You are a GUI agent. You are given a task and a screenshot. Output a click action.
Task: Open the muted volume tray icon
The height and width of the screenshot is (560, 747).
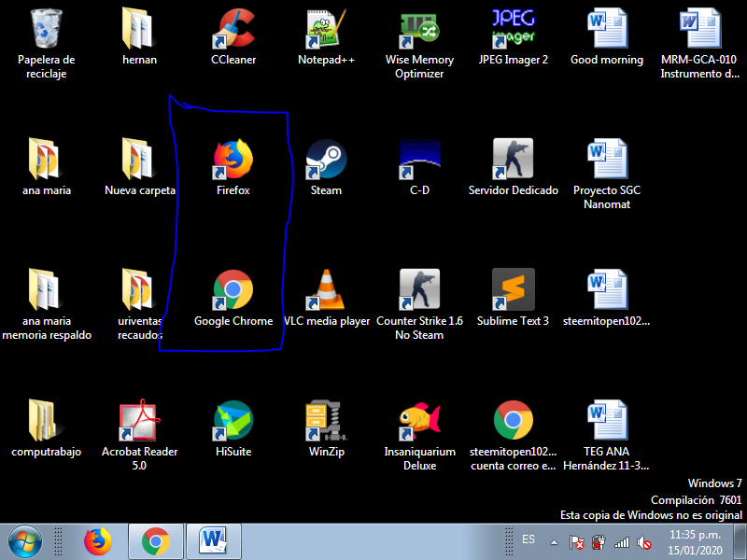(x=644, y=542)
